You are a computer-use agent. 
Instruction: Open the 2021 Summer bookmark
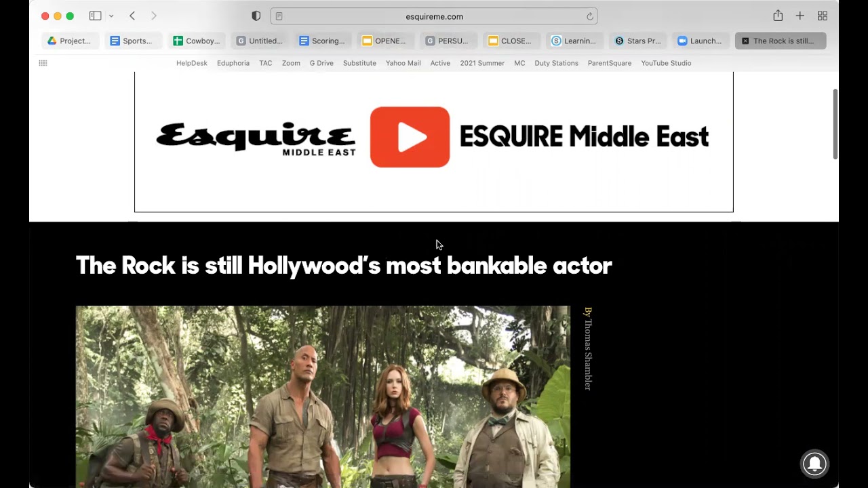click(x=482, y=63)
